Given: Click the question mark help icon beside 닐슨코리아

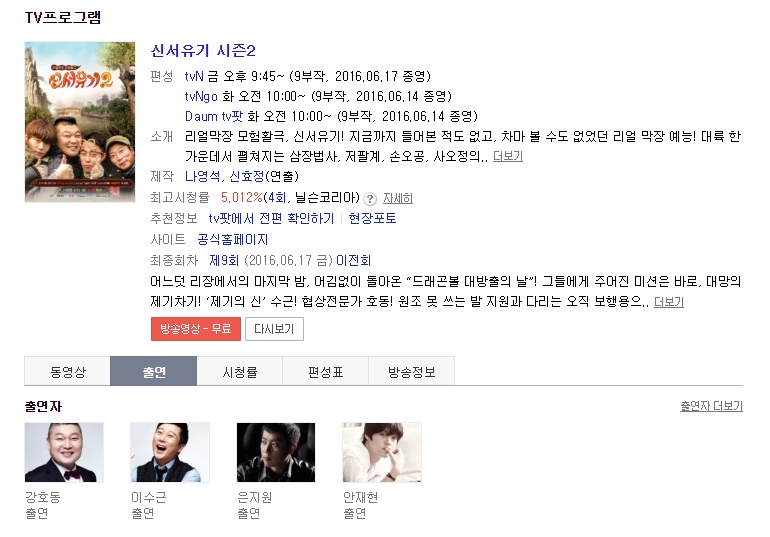Looking at the screenshot, I should coord(370,199).
